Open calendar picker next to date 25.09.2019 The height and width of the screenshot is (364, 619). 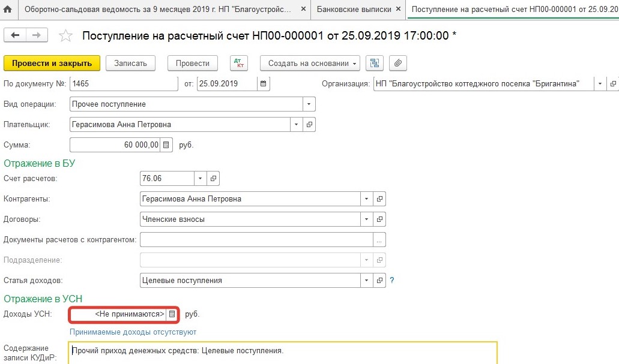(x=264, y=84)
